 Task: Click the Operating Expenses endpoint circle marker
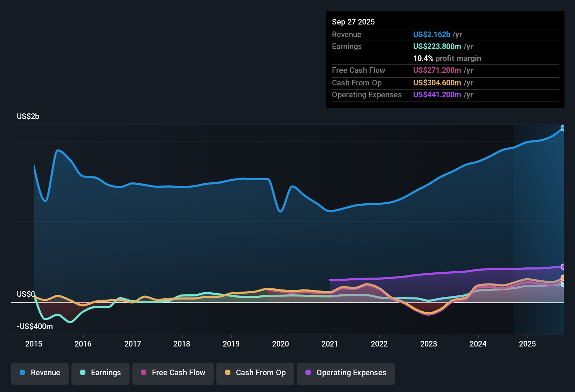[563, 267]
